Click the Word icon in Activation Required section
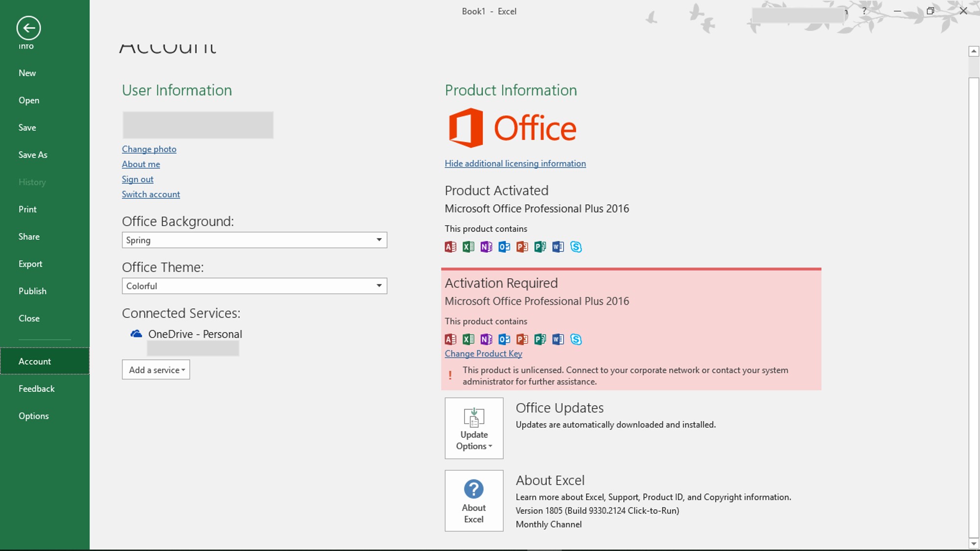This screenshot has width=980, height=551. tap(558, 339)
